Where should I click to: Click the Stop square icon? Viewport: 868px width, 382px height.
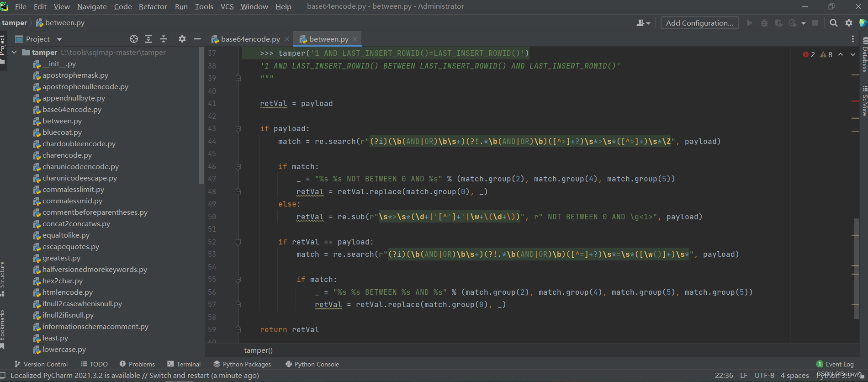point(815,23)
